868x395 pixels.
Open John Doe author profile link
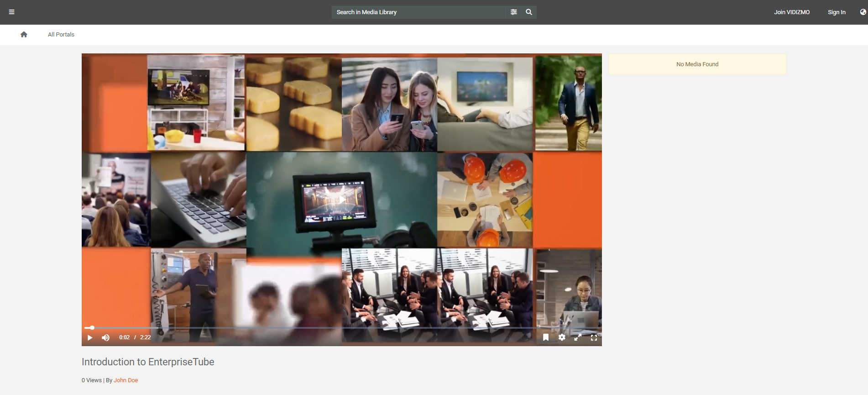(125, 380)
